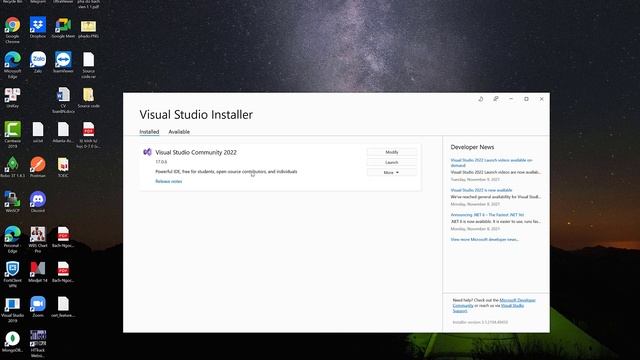This screenshot has width=640, height=360.
Task: Select the Source code.rar file icon
Action: click(89, 65)
